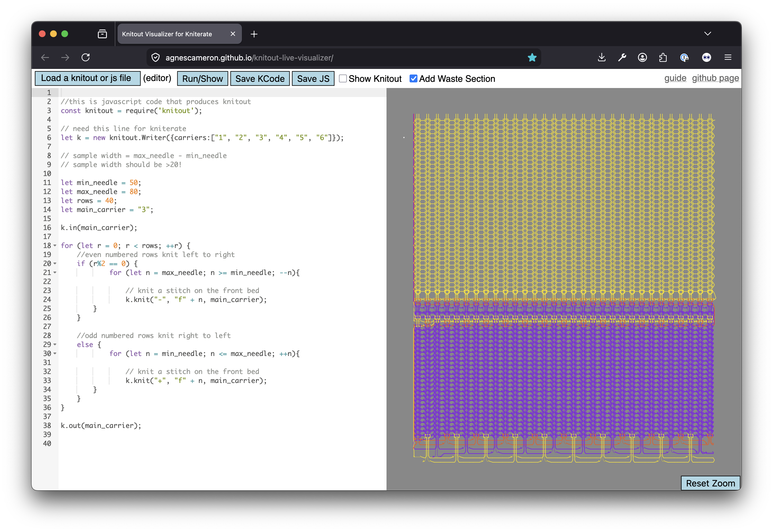Open the extensions puzzle piece icon

tap(663, 57)
